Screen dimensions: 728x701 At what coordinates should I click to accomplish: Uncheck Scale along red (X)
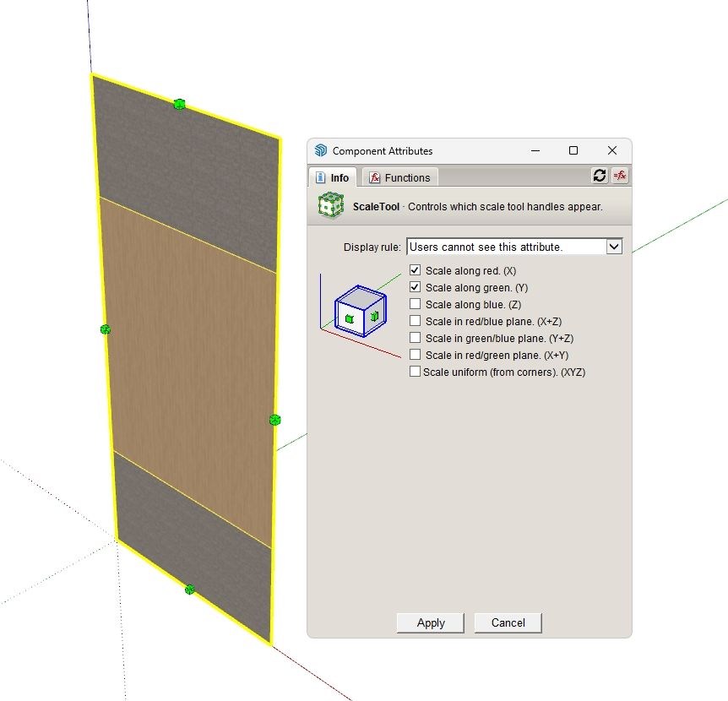[x=415, y=271]
